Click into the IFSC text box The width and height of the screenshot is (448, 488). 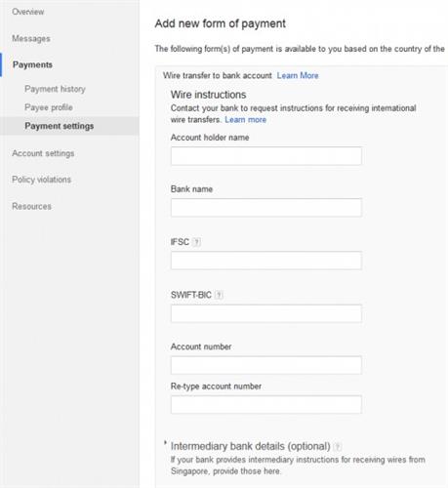266,261
